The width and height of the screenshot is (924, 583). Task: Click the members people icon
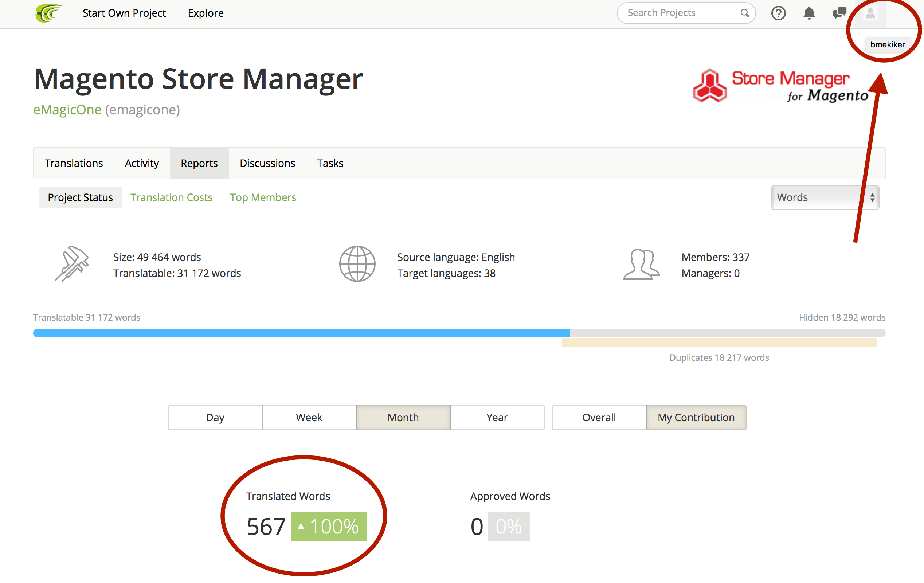pyautogui.click(x=641, y=265)
